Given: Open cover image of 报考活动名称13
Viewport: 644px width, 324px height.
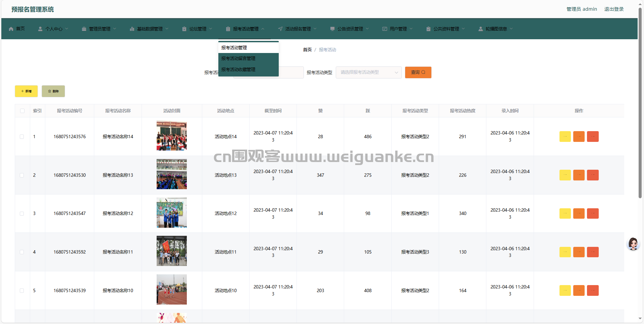Looking at the screenshot, I should [172, 174].
